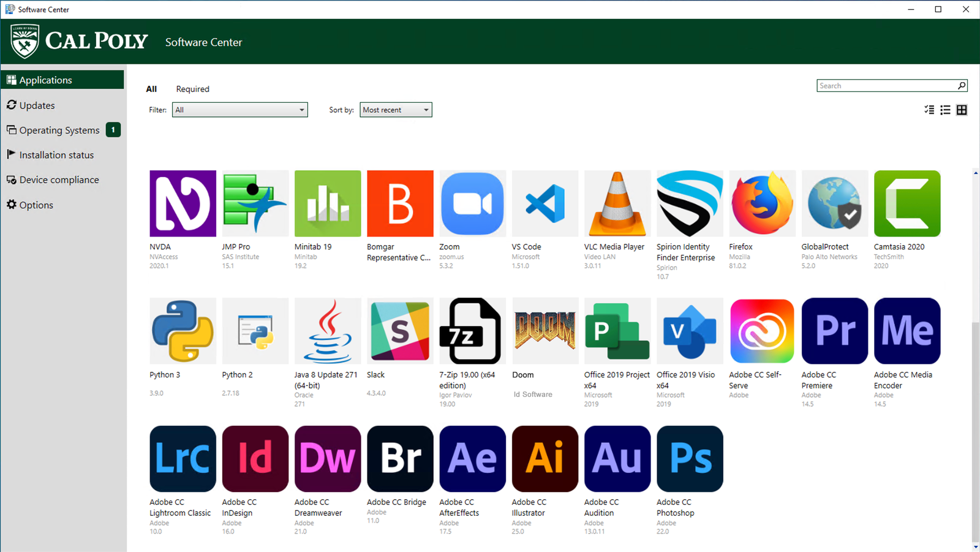980x552 pixels.
Task: Click inside the Search field
Action: pos(886,86)
